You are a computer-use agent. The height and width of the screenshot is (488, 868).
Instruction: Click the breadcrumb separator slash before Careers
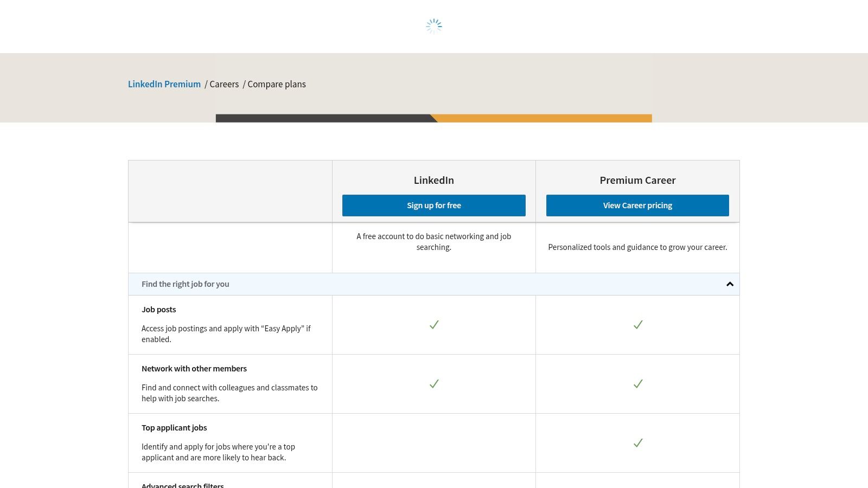coord(206,84)
